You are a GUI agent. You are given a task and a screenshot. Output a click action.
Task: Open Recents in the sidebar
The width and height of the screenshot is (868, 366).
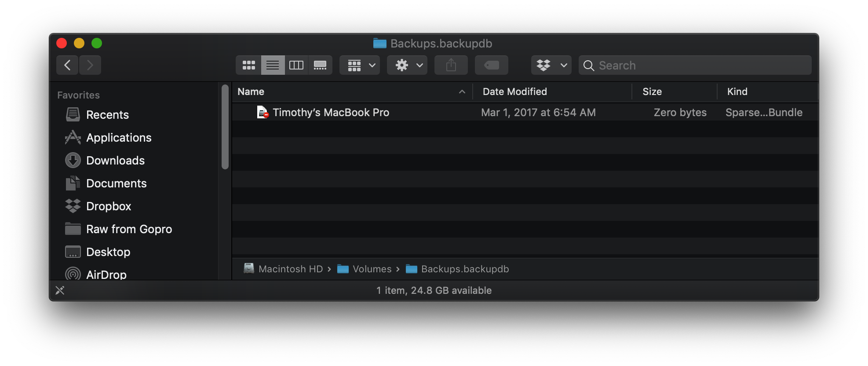134,115
